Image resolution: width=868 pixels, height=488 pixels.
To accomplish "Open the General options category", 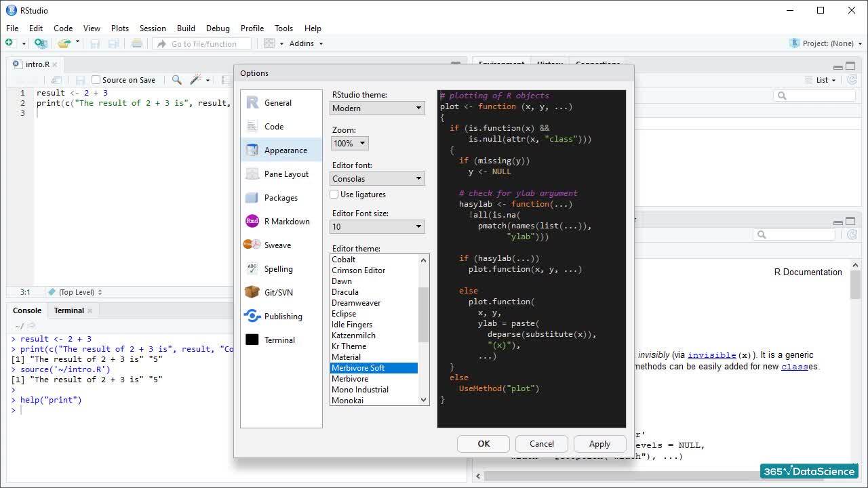I will click(x=281, y=103).
